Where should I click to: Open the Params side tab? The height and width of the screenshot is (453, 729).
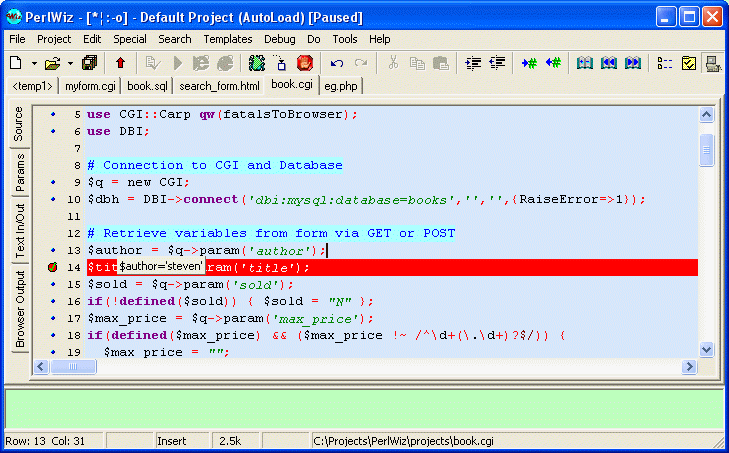click(19, 172)
